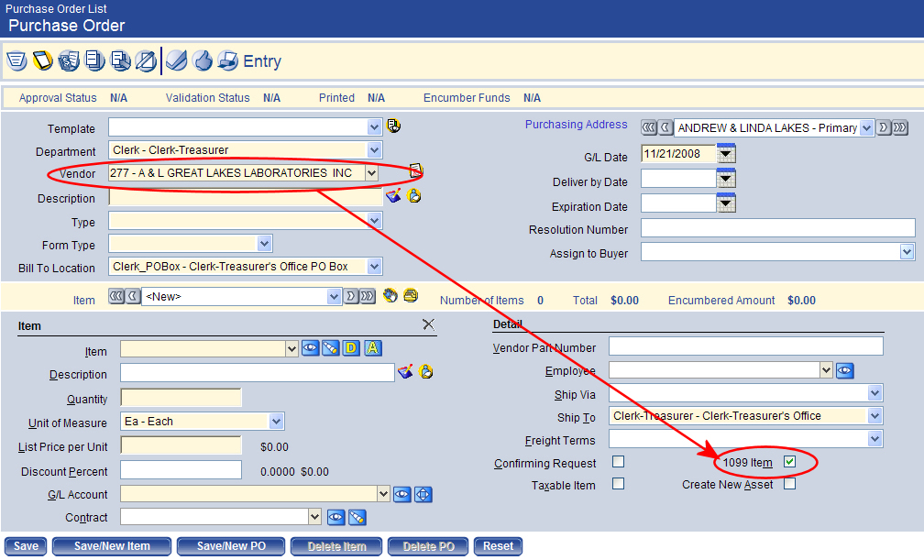Uncheck the 1099 Item checkbox
This screenshot has width=924, height=560.
click(x=789, y=462)
